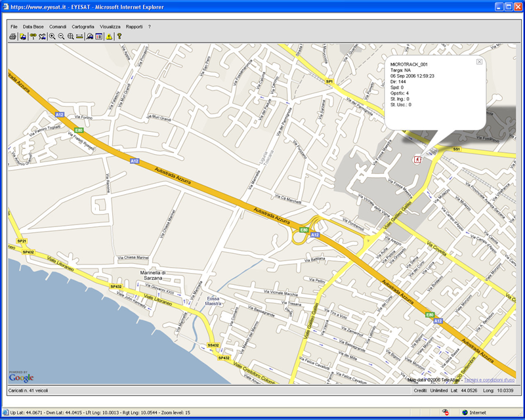525x420 pixels.
Task: Click the SP21 road shield on the map
Action: (x=22, y=241)
